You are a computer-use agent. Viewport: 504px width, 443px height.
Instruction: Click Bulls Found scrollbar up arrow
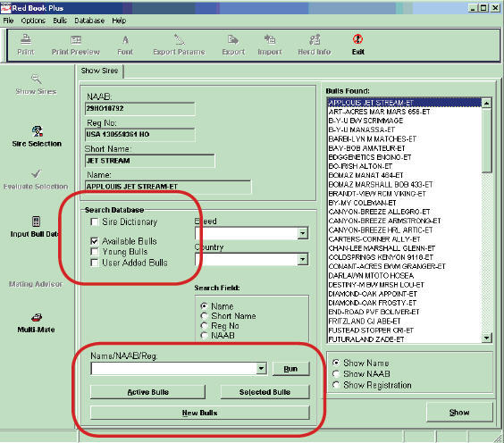(487, 103)
